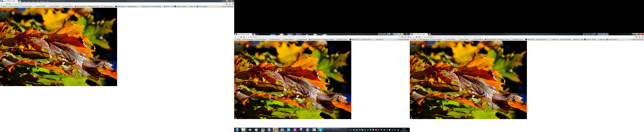The image size is (644, 132).
Task: Click autumn leaves image in right window
Action: (x=468, y=80)
